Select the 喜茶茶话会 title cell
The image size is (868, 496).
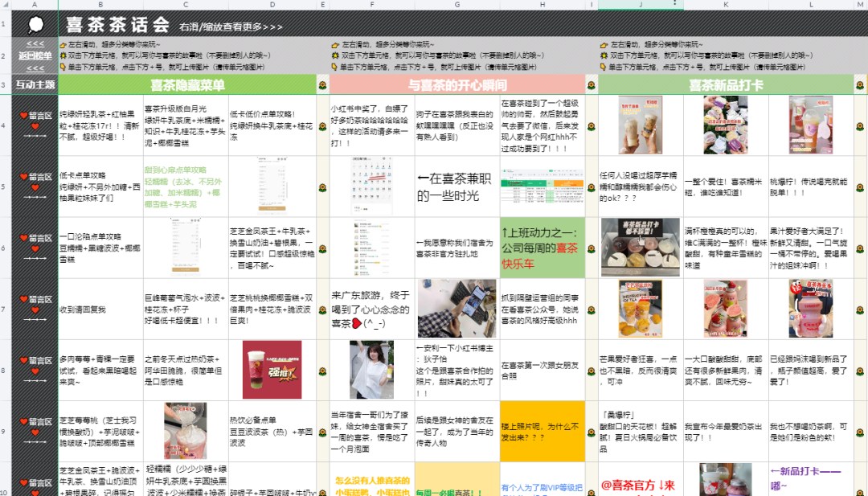tap(117, 24)
